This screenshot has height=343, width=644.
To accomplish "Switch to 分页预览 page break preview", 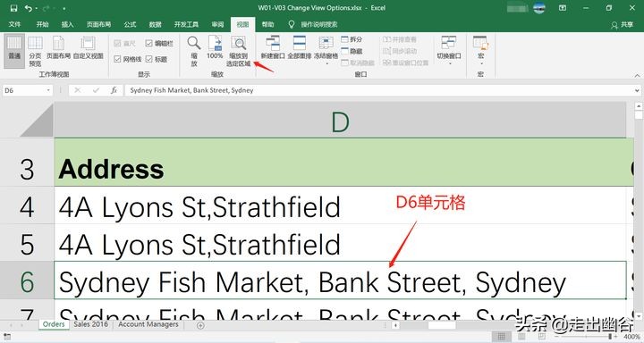I will [x=35, y=51].
